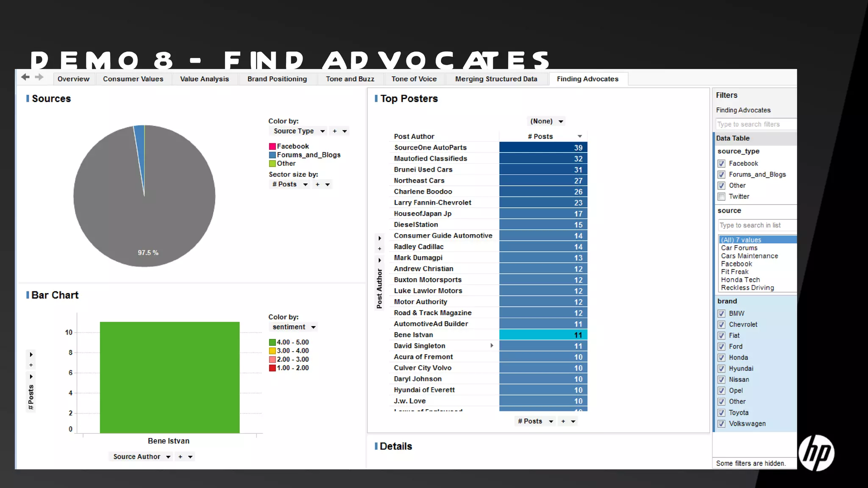Click the plus icon beside bottom # Posts selector
This screenshot has height=488, width=868.
pos(563,421)
